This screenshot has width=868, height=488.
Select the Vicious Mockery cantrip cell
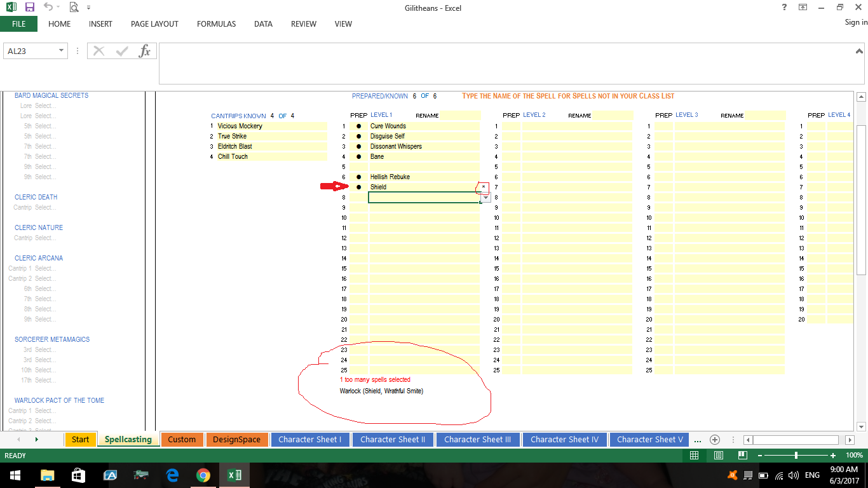[x=271, y=126]
